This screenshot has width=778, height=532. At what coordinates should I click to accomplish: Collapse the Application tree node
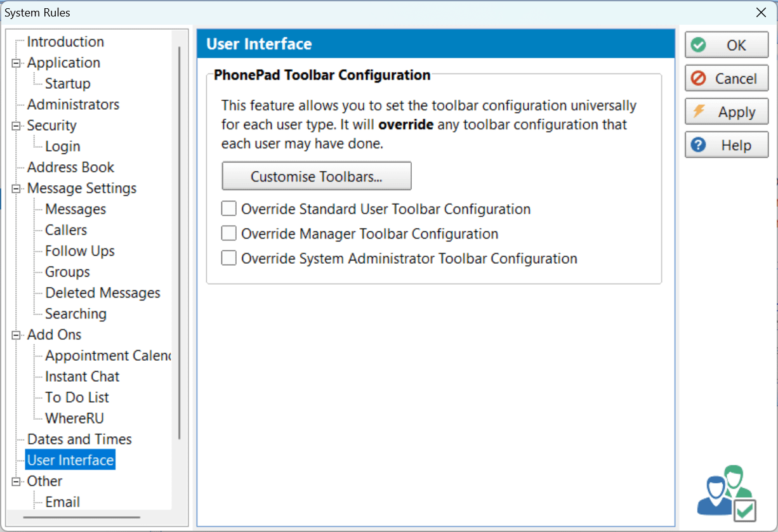[x=15, y=63]
